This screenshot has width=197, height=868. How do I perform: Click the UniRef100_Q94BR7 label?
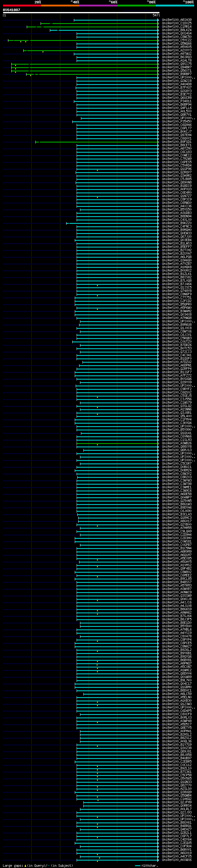click(176, 67)
